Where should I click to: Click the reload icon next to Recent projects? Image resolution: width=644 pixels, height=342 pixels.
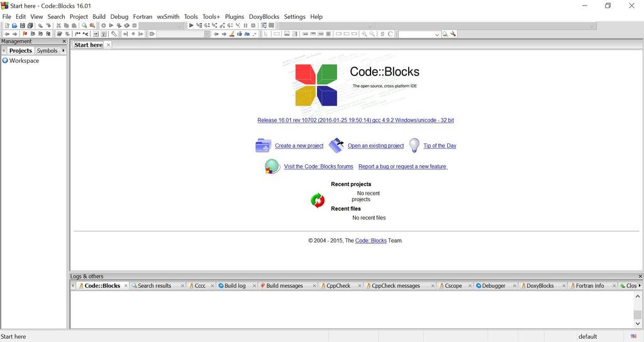click(x=318, y=201)
